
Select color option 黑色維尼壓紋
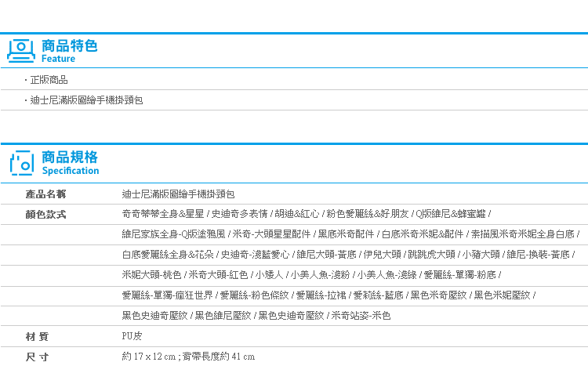223,316
